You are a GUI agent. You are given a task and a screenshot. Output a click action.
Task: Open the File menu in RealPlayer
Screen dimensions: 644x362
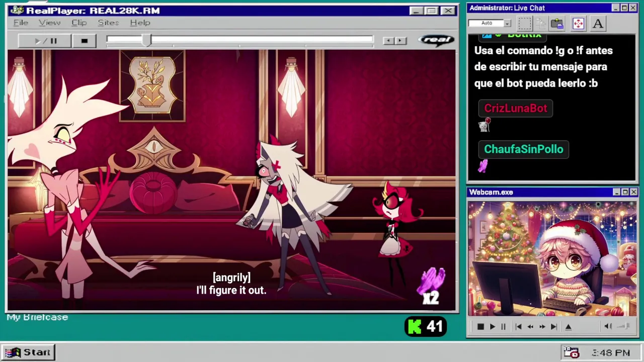(x=21, y=23)
